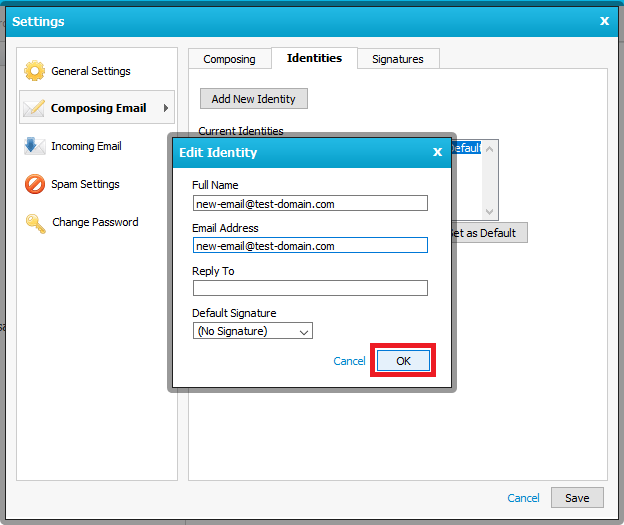The width and height of the screenshot is (624, 525).
Task: Click the Spam Settings prohibited icon
Action: point(35,184)
